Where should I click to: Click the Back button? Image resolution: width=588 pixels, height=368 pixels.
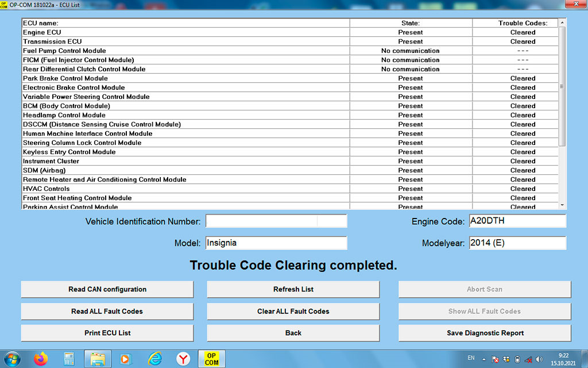pyautogui.click(x=293, y=333)
